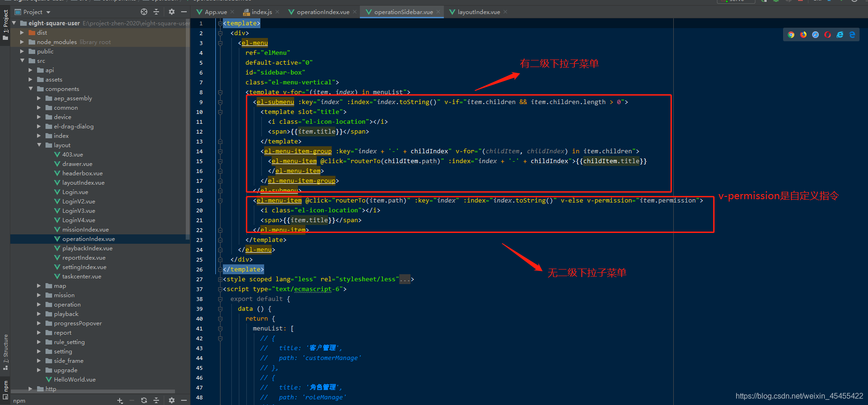Expand the el-drag-dialog folder
Image resolution: width=868 pixels, height=405 pixels.
(x=39, y=126)
